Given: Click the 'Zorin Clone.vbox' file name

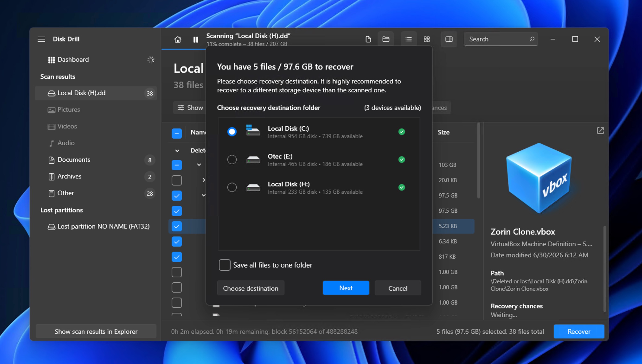Looking at the screenshot, I should point(523,232).
